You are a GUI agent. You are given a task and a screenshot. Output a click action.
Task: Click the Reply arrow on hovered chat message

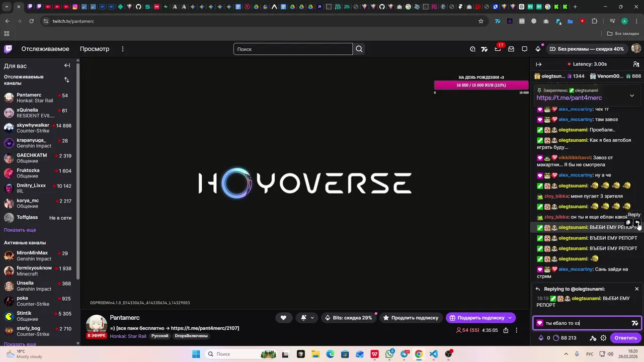(x=637, y=223)
